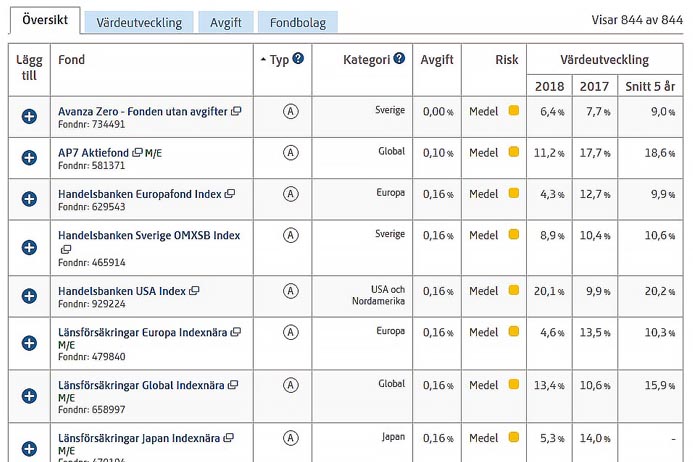The height and width of the screenshot is (462, 693).
Task: Open AP7 Aktiefond new window icon
Action: pyautogui.click(x=137, y=152)
